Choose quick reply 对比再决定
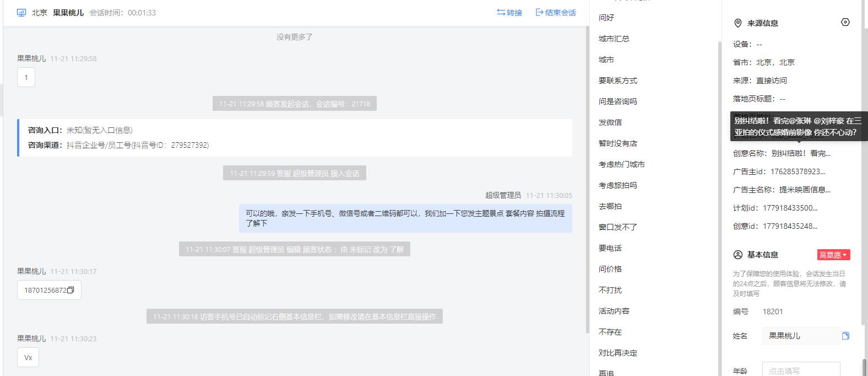 pos(618,353)
